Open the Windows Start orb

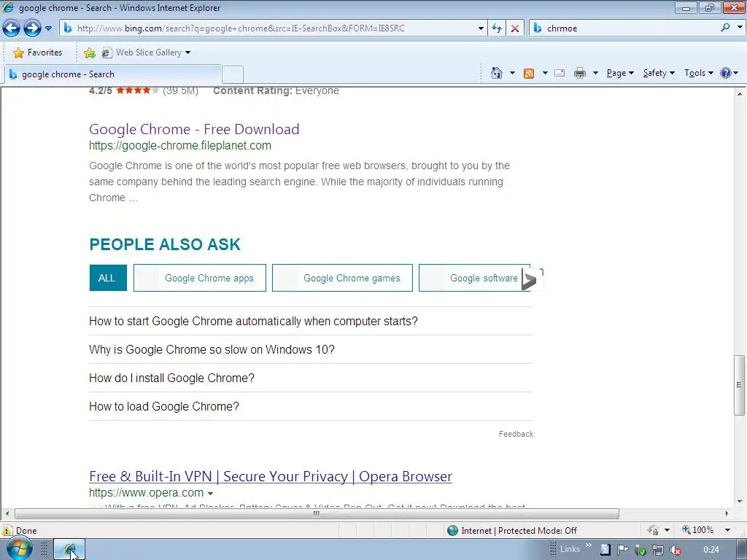click(x=19, y=548)
